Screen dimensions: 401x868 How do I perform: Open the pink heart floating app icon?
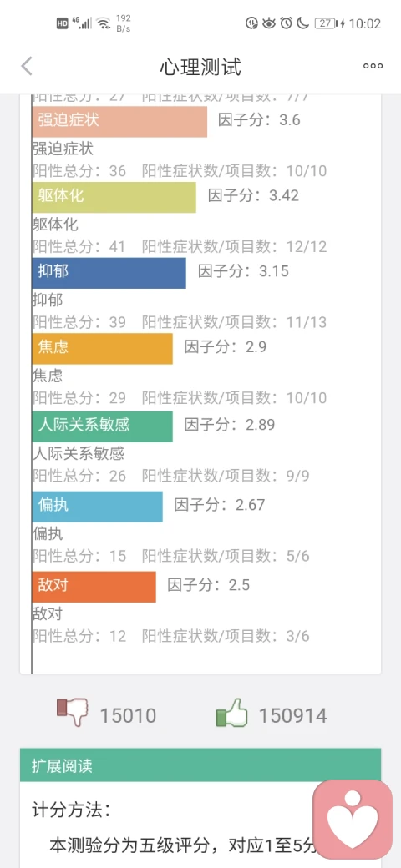tap(353, 820)
